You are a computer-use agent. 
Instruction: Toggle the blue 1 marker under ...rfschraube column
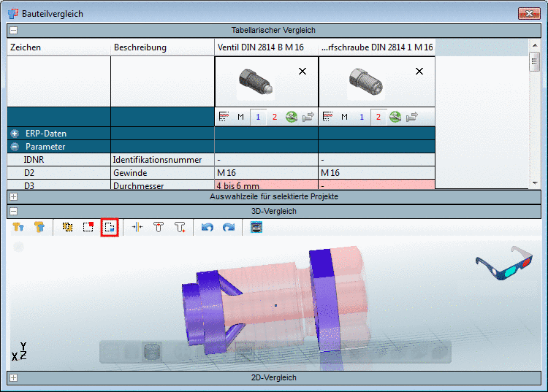tap(362, 117)
